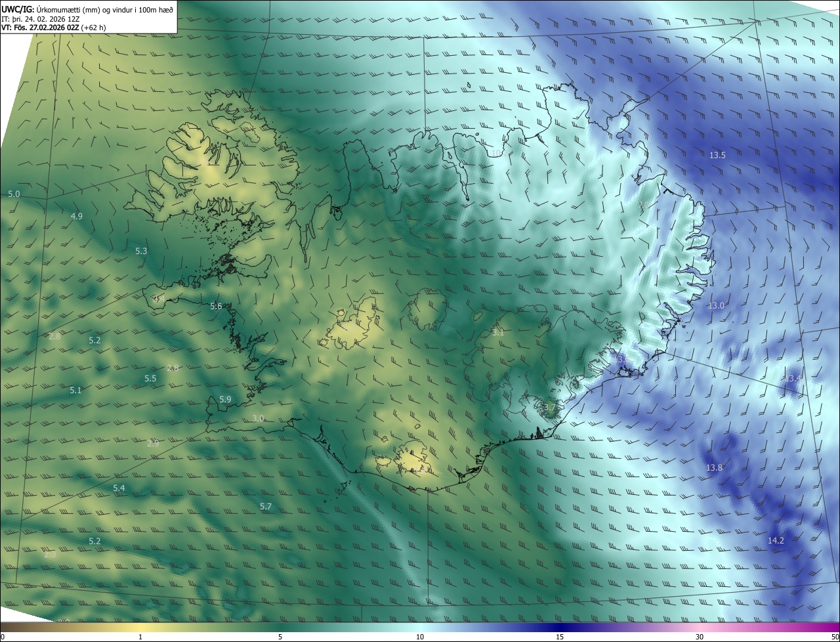This screenshot has height=642, width=840.
Task: Click the color scale tick labeled 15
Action: (560, 637)
